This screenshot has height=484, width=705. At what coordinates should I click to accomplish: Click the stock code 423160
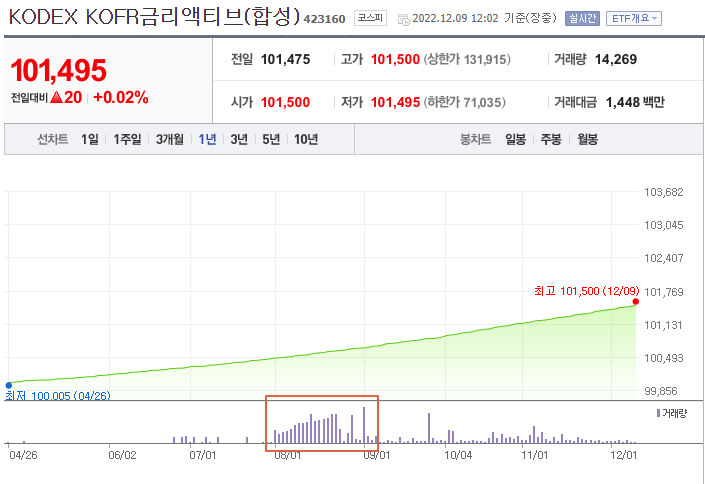[324, 19]
